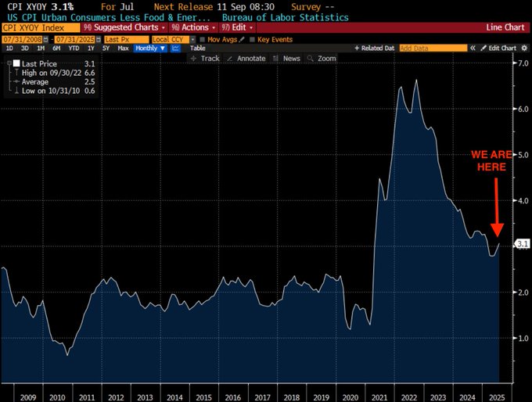Screen dimensions: 532x402
Task: Open the Suggested Charts dropdown menu
Action: click(124, 27)
